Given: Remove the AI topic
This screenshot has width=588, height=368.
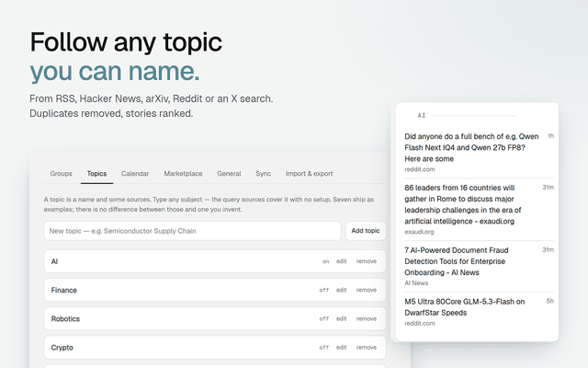Looking at the screenshot, I should (x=367, y=261).
